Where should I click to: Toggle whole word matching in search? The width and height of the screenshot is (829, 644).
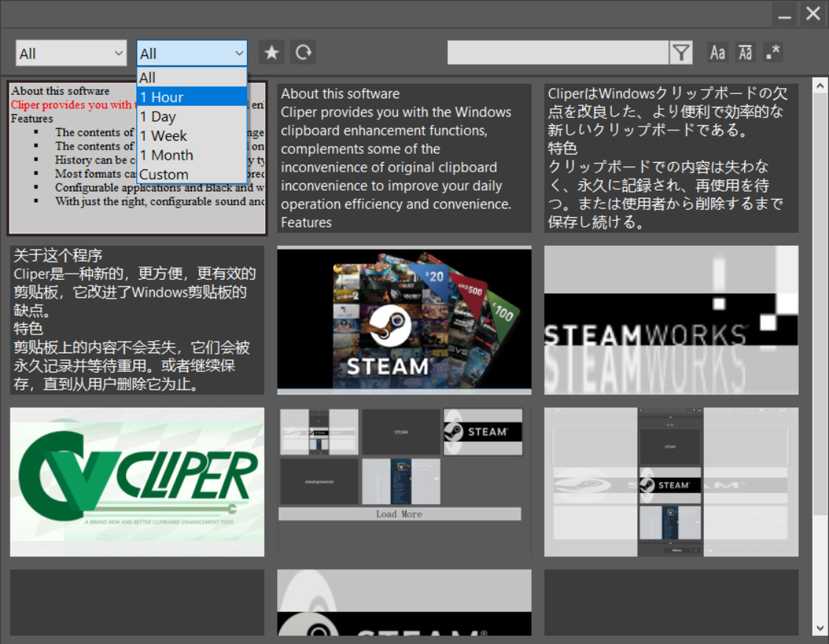coord(745,52)
